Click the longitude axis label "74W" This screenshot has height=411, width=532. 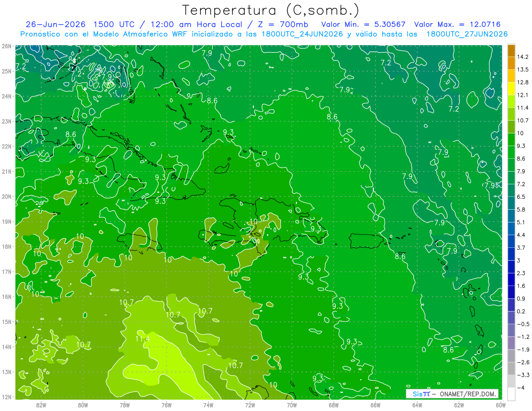click(208, 405)
